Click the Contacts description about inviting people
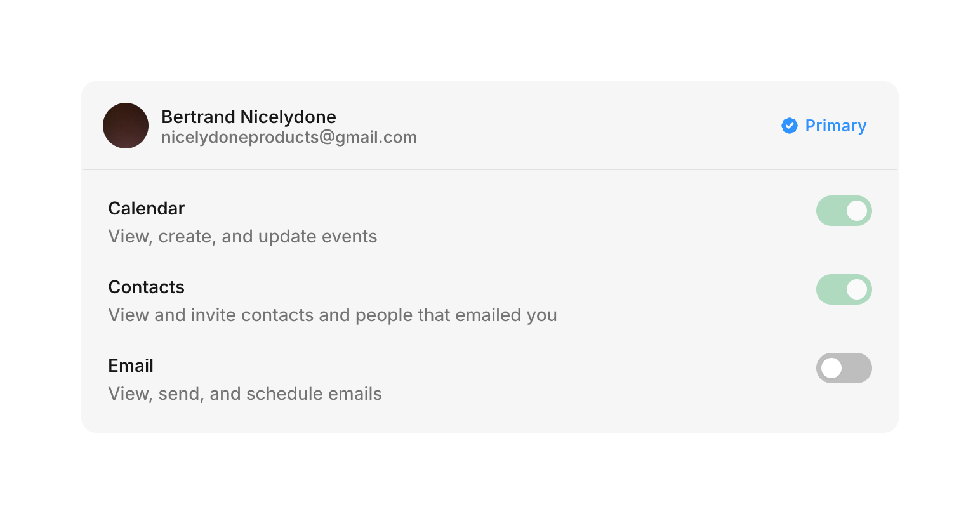This screenshot has height=514, width=980. pyautogui.click(x=332, y=315)
